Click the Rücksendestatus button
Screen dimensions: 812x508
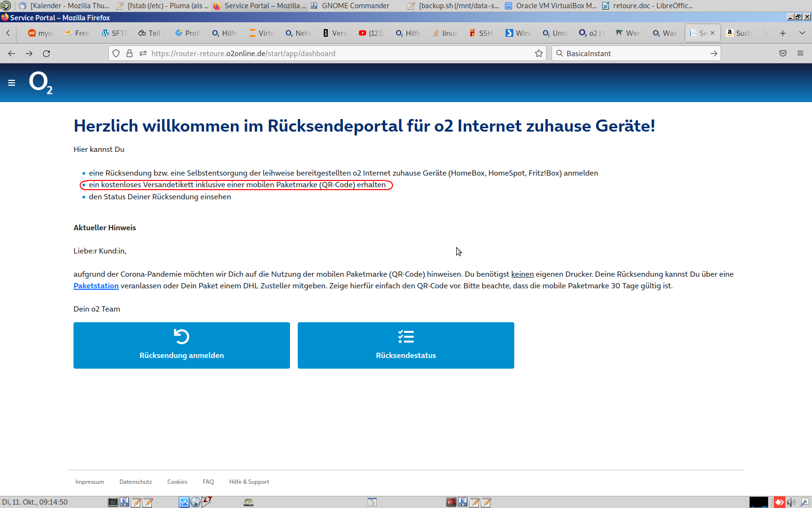click(x=406, y=345)
